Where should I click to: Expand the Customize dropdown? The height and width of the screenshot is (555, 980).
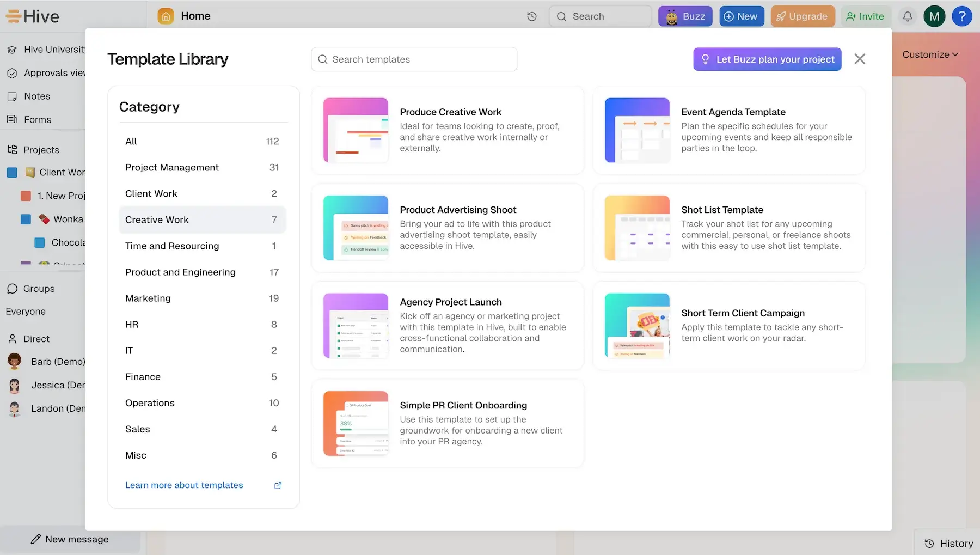coord(930,54)
